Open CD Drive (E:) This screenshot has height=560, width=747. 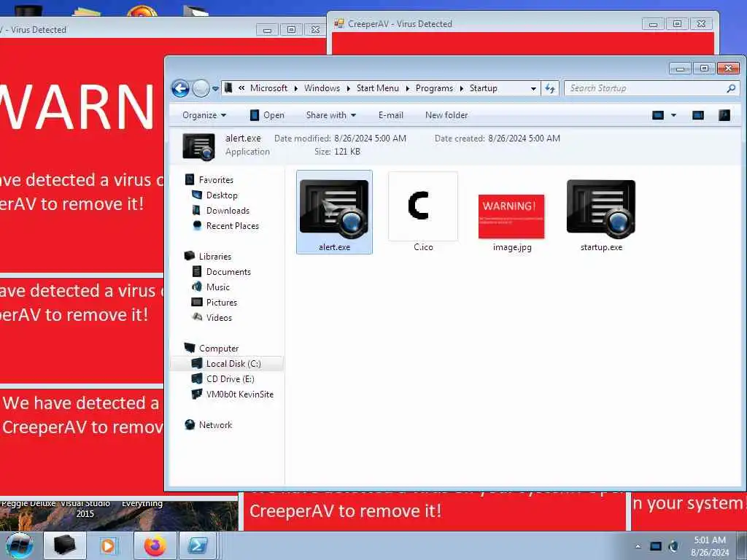point(230,379)
